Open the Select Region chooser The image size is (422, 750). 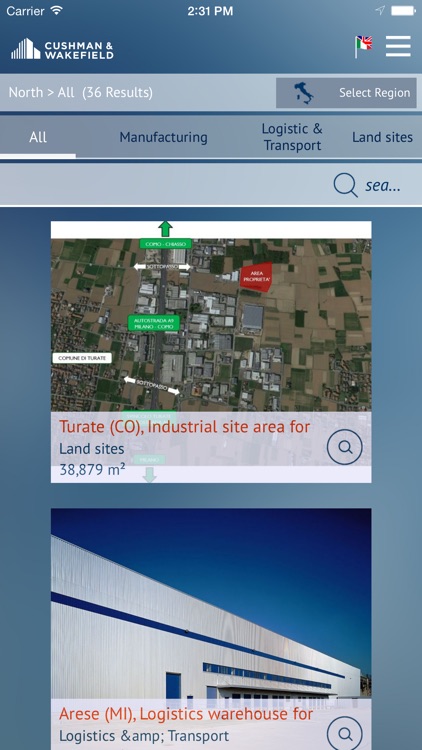(x=346, y=93)
